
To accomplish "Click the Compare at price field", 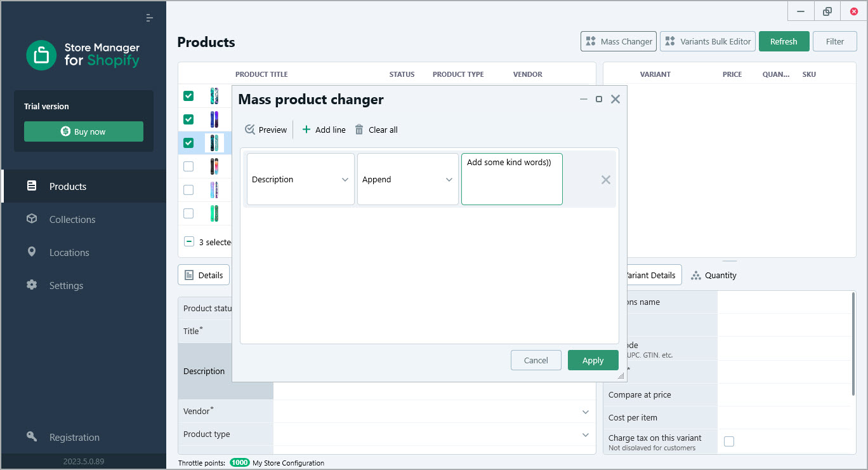I will pyautogui.click(x=784, y=394).
